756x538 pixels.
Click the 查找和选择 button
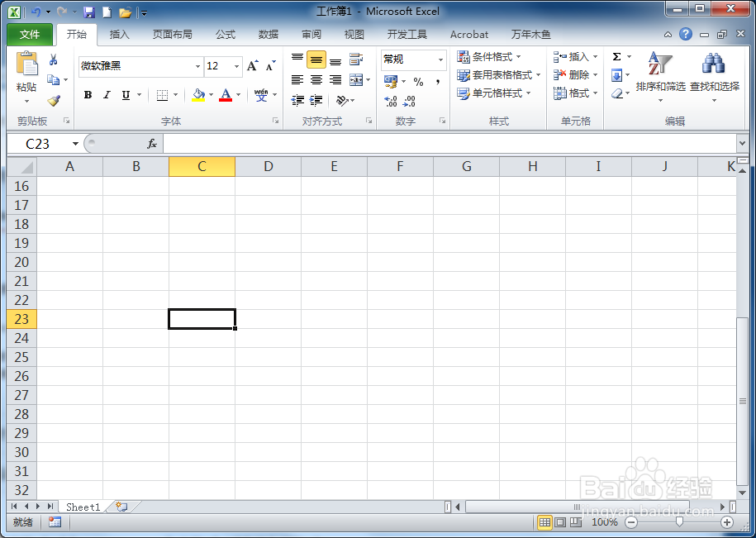click(715, 76)
